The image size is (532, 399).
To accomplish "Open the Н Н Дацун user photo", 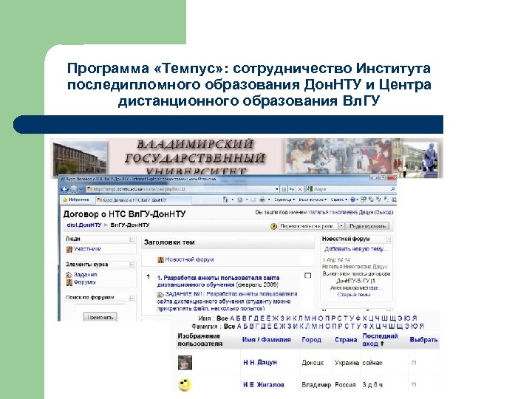I will point(185,363).
